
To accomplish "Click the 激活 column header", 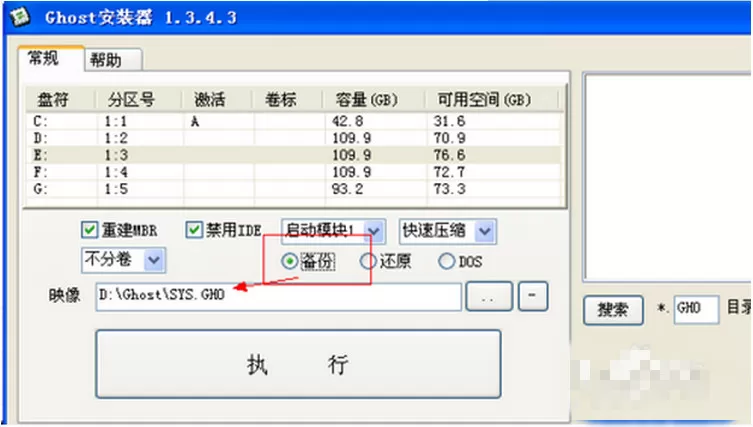I will coord(217,100).
